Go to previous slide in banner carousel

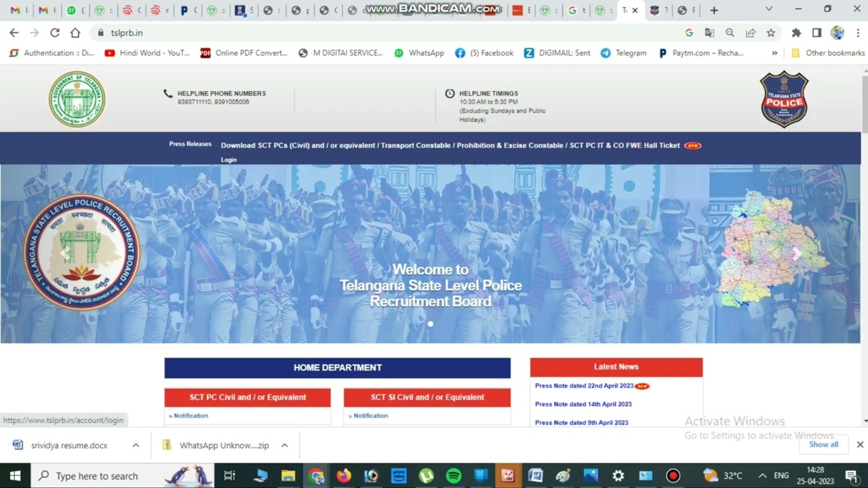65,254
